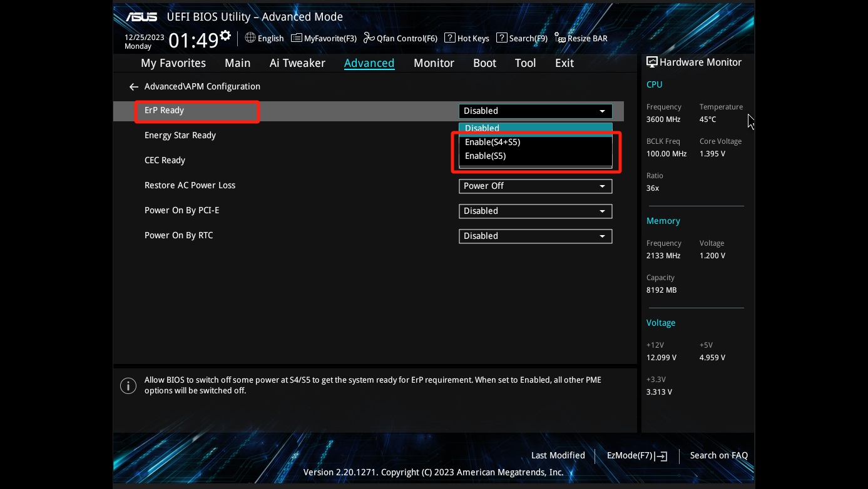
Task: Choose Enable(S5) in ErP Ready list
Action: point(535,156)
